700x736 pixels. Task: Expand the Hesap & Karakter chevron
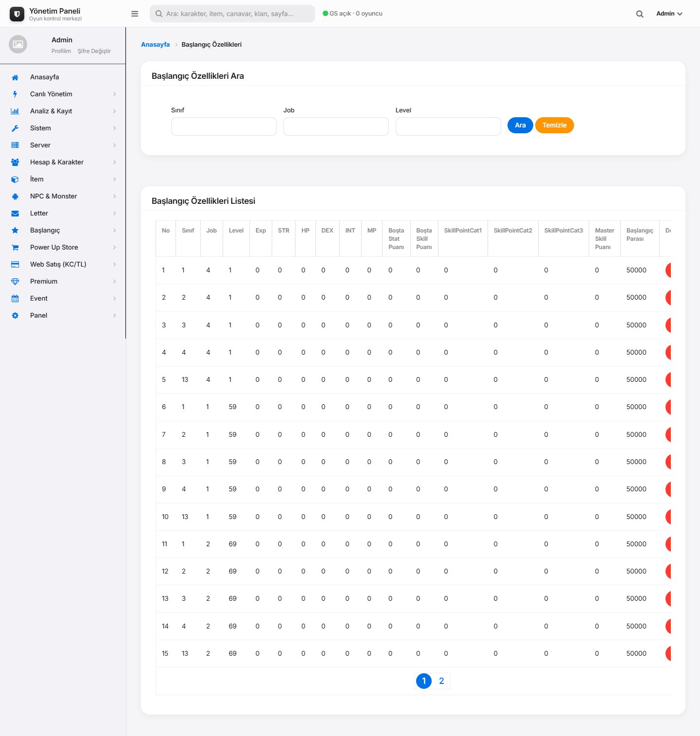coord(115,162)
